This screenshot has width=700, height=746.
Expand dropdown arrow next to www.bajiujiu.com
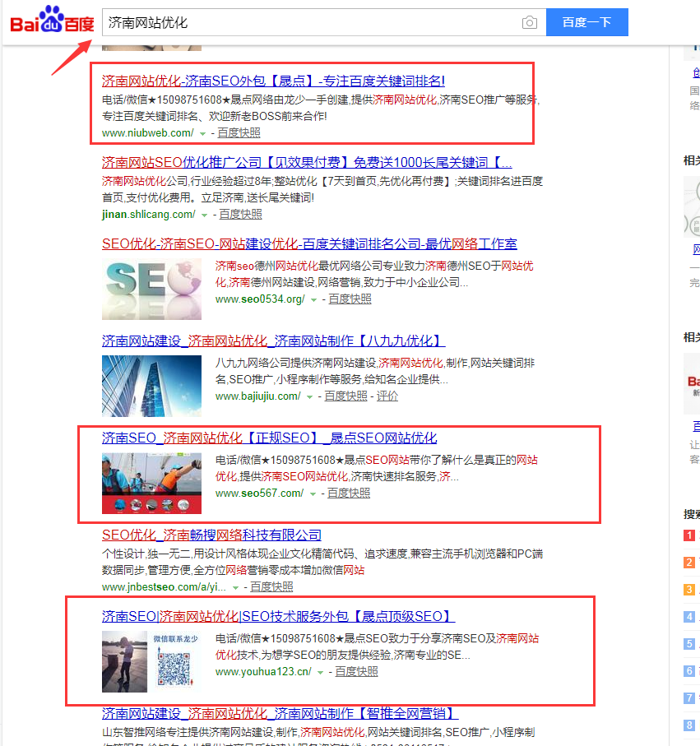309,396
